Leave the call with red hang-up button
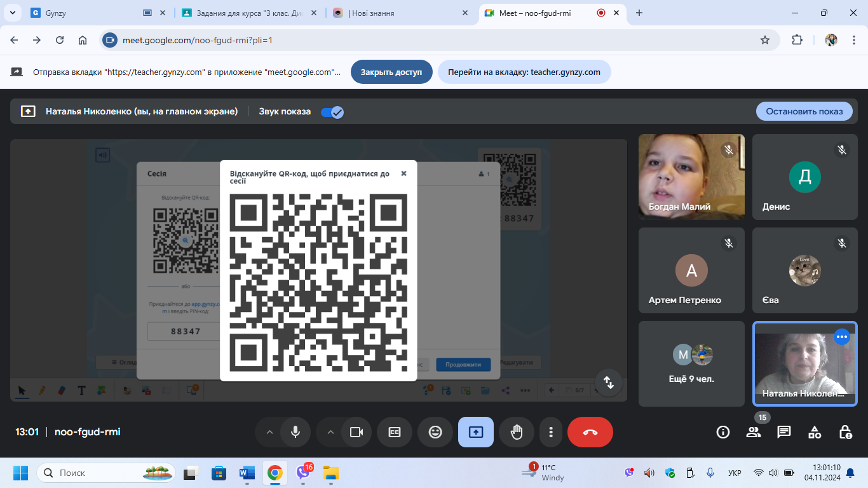The width and height of the screenshot is (868, 488). coord(590,432)
